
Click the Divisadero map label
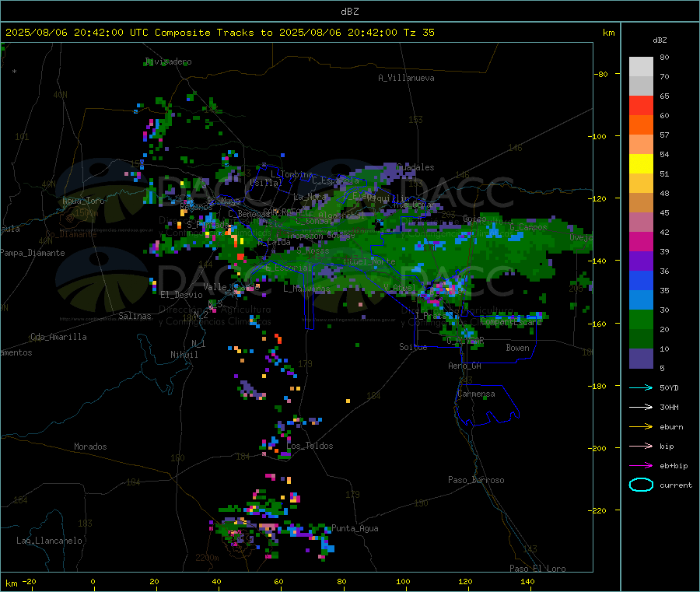(x=168, y=61)
